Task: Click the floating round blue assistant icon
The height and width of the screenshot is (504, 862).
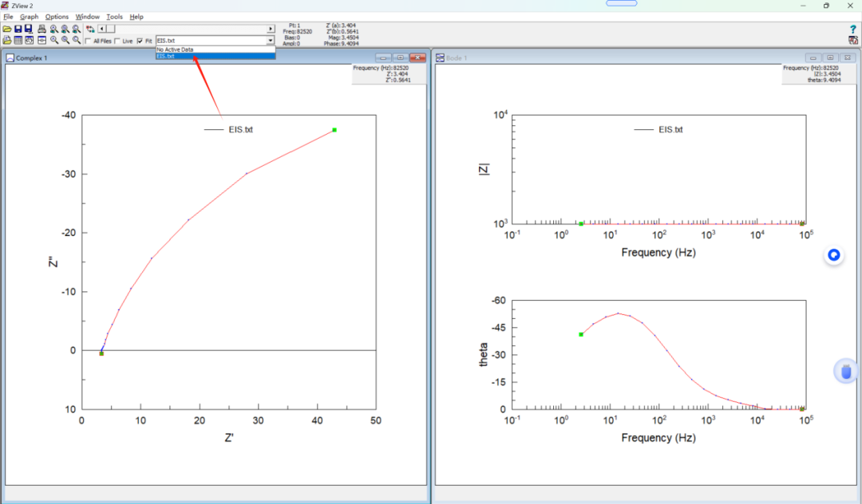Action: pyautogui.click(x=834, y=254)
